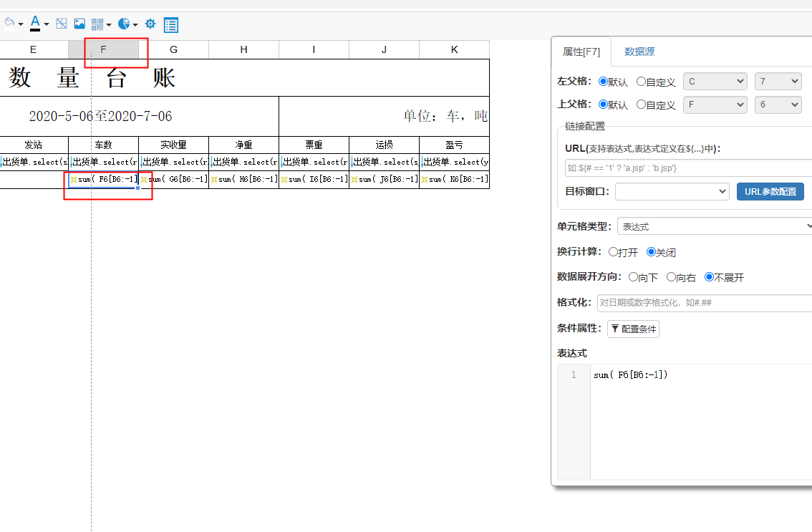Click the report list icon

(x=170, y=24)
